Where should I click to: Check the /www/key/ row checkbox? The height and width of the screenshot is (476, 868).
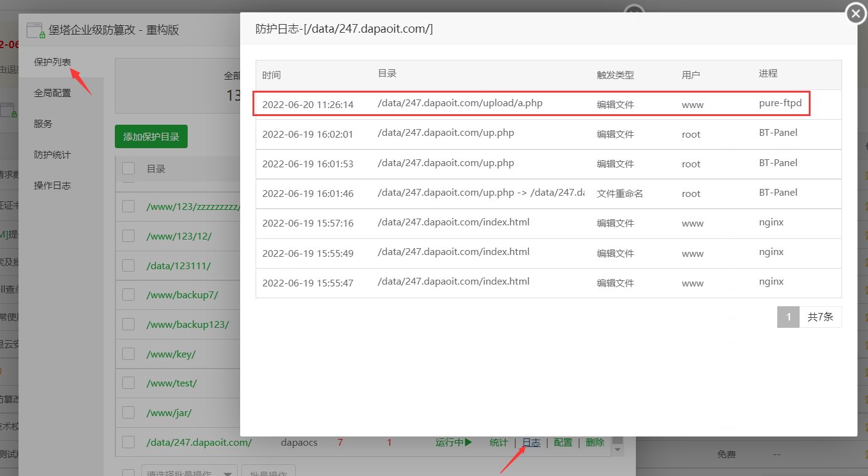click(128, 354)
